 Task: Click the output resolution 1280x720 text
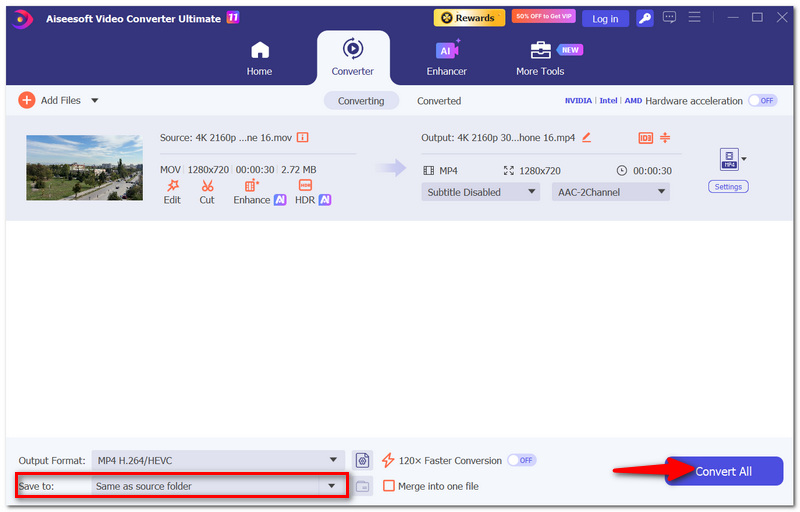(540, 171)
